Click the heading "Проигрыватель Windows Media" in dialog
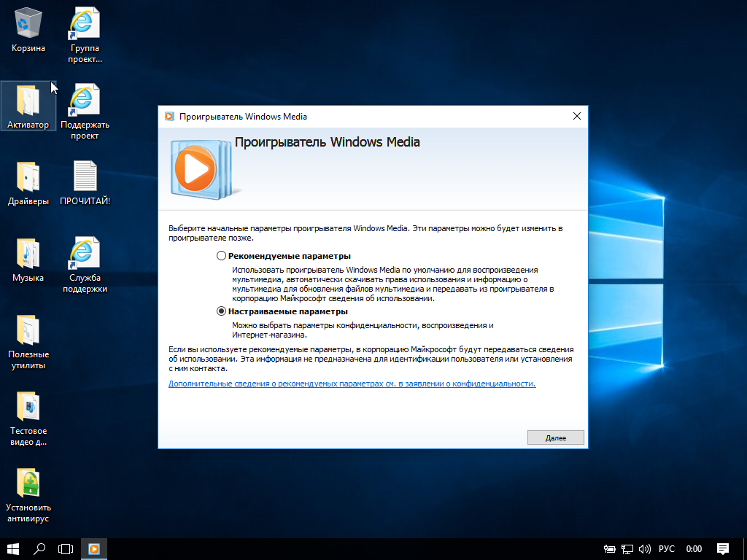The height and width of the screenshot is (560, 747). pyautogui.click(x=328, y=142)
